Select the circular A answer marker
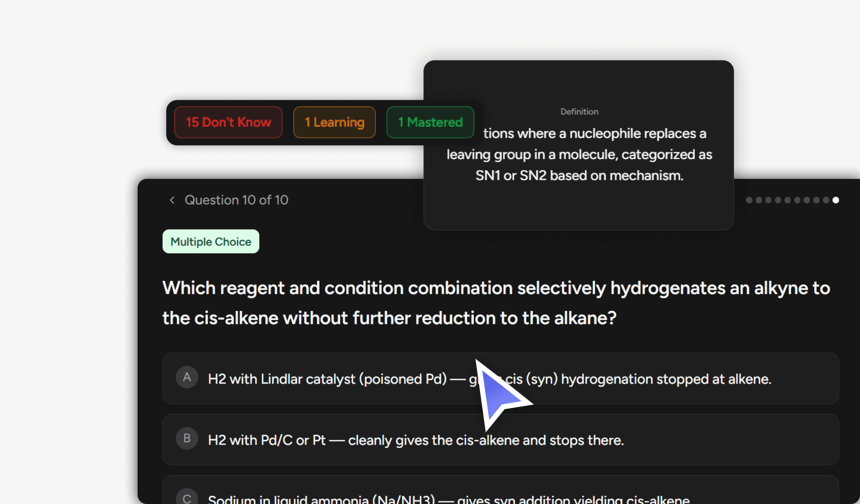 tap(187, 378)
